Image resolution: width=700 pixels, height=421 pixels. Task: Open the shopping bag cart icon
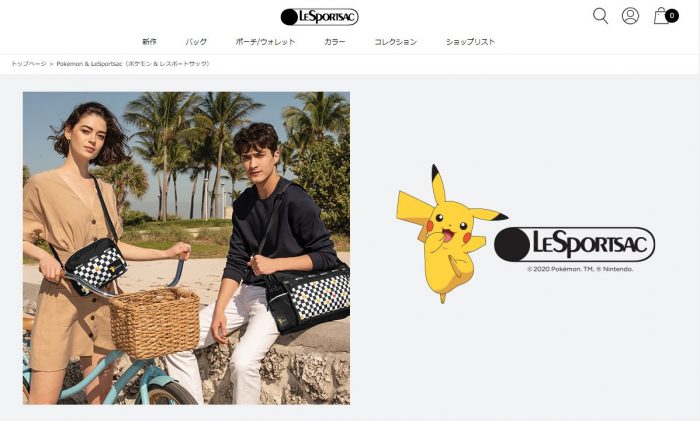point(661,16)
